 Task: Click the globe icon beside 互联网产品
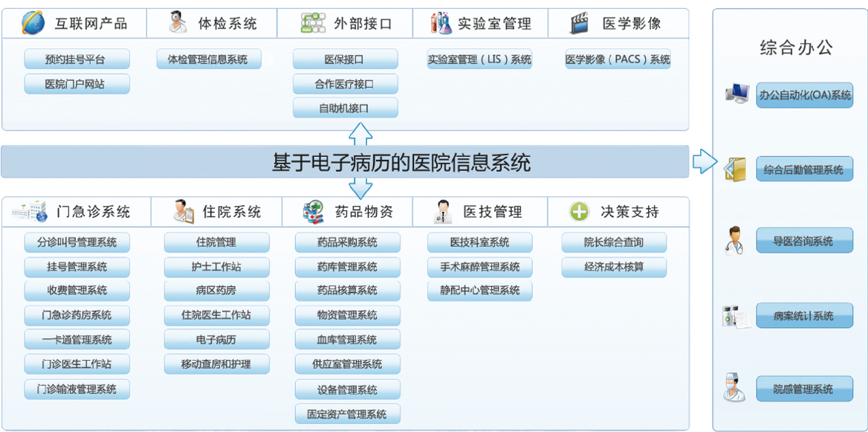(x=33, y=23)
